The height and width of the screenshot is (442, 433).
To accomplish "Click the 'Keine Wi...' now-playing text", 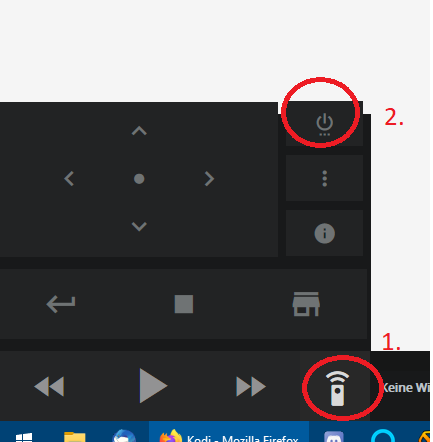I will pos(405,388).
